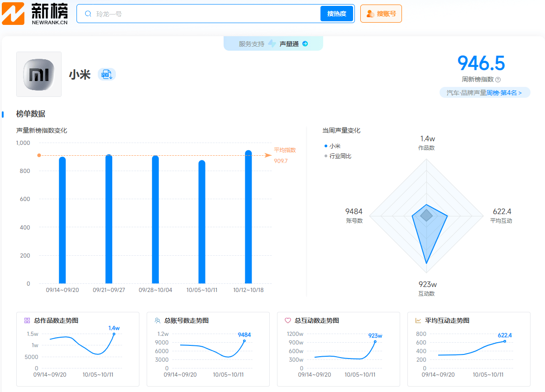Click the help icon beside 周新榜指数
545x392 pixels.
498,80
